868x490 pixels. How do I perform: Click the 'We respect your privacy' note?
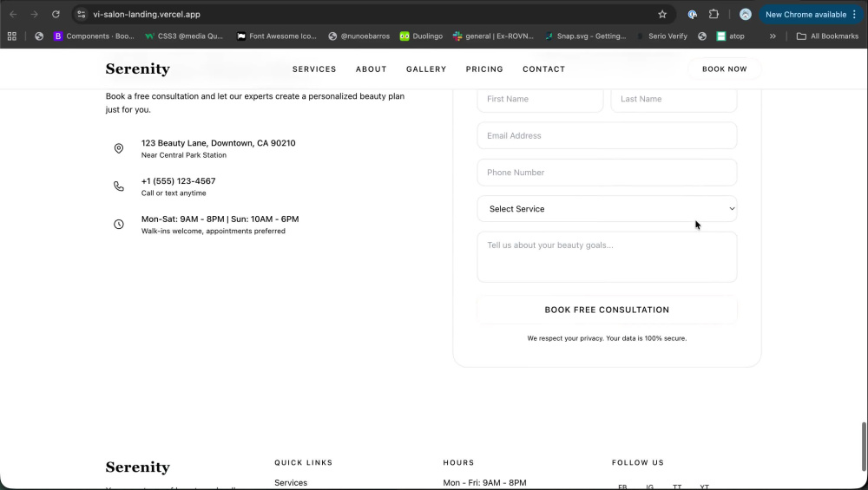click(607, 338)
